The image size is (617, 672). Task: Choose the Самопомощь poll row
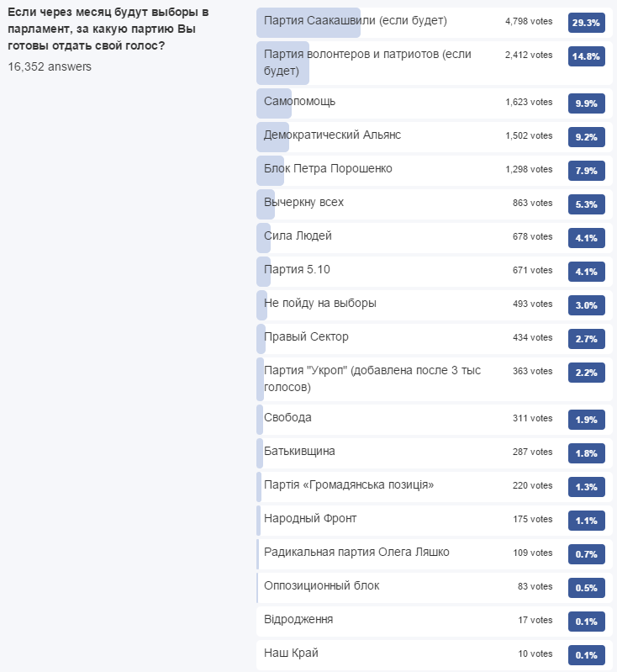point(435,103)
